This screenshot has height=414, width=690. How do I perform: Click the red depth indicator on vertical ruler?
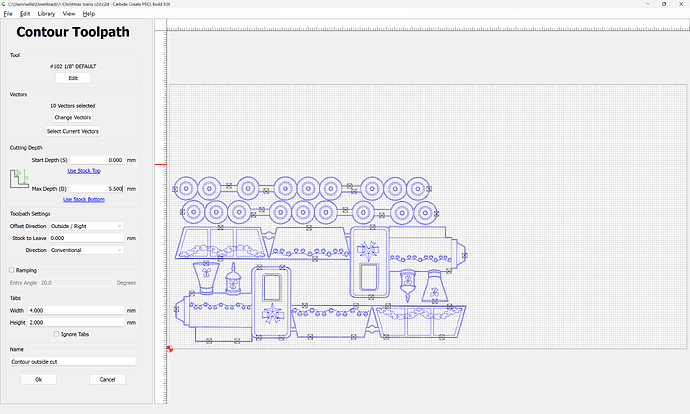coord(159,163)
